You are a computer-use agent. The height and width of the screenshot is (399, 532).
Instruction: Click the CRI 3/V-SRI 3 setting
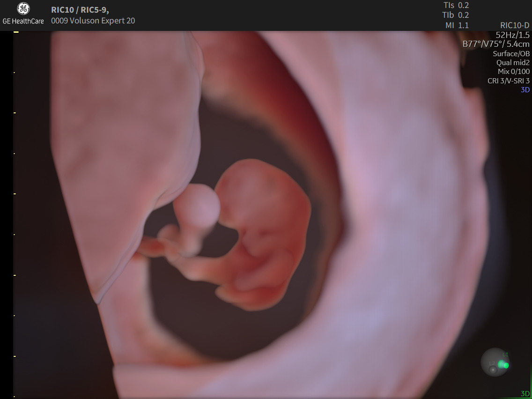click(x=508, y=81)
